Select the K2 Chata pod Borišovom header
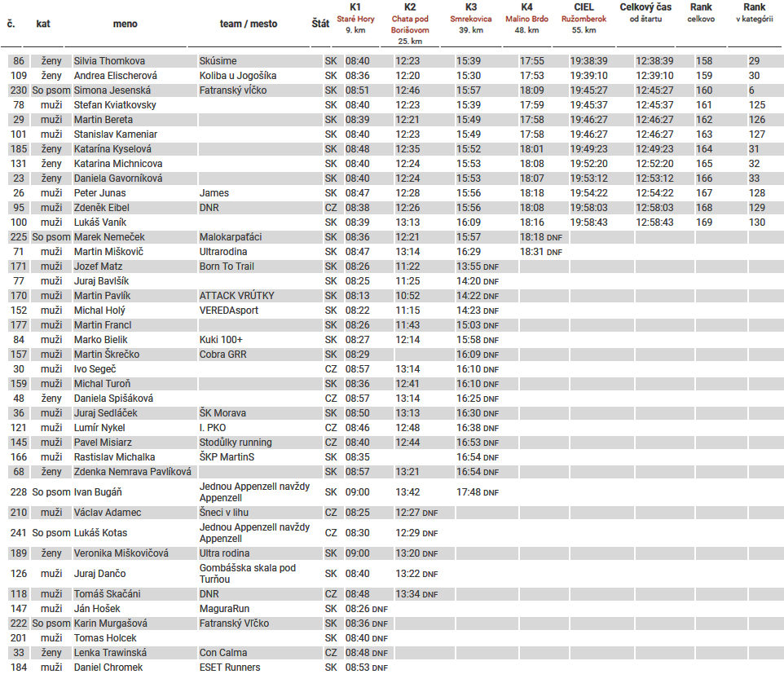The image size is (784, 683). tap(410, 24)
